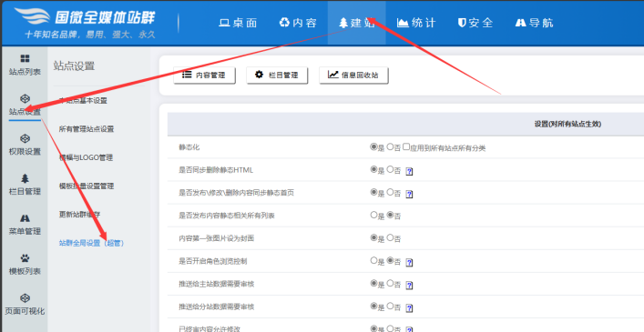This screenshot has width=644, height=332.
Task: Select 否 for 静态化
Action: coord(390,146)
